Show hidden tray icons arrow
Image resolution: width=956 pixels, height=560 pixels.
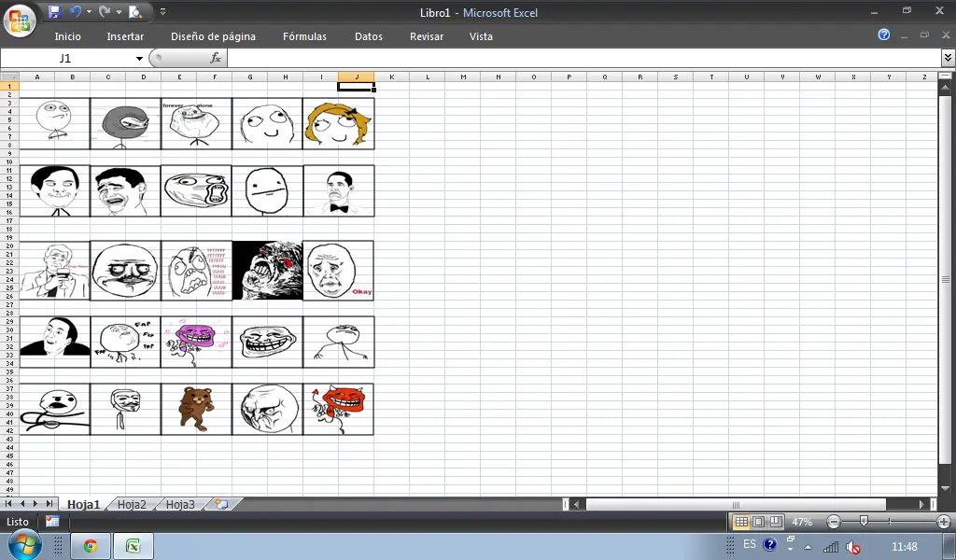(808, 547)
